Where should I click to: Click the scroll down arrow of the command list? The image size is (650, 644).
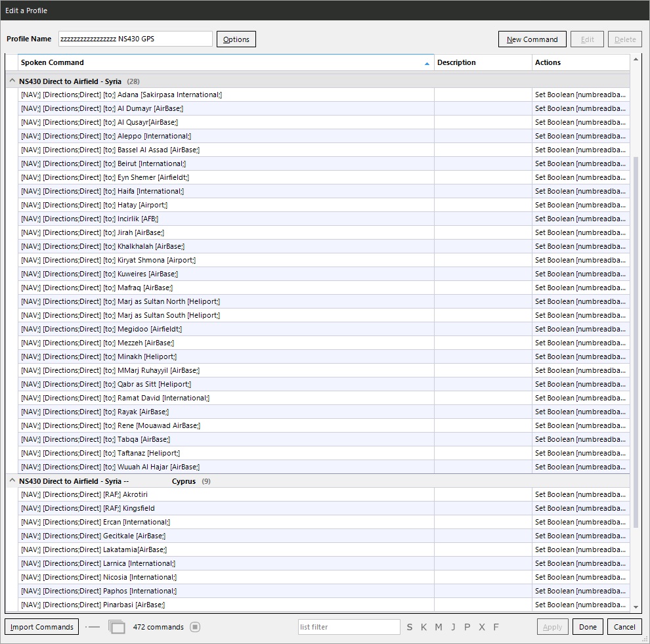pos(635,607)
